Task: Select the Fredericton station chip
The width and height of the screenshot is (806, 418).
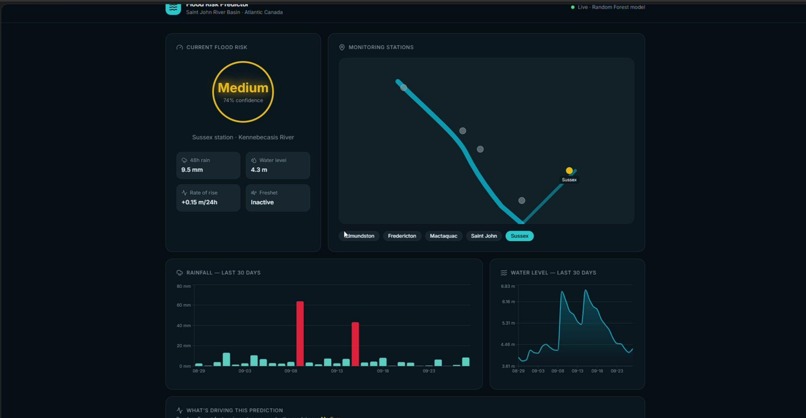Action: 402,236
